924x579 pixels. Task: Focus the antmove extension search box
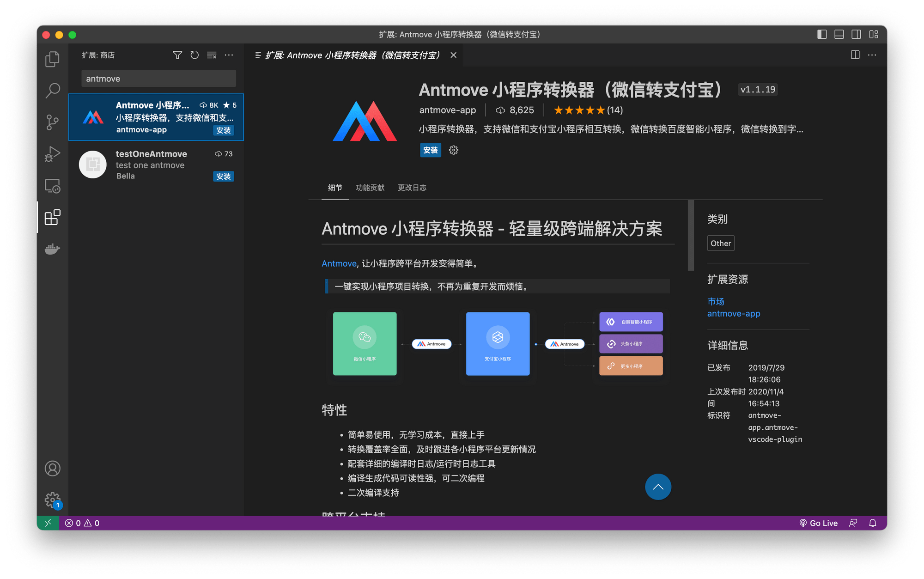pos(158,79)
